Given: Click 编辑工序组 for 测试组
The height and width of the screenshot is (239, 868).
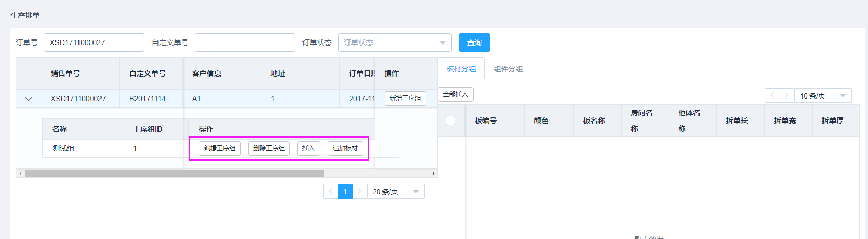Looking at the screenshot, I should click(x=219, y=148).
